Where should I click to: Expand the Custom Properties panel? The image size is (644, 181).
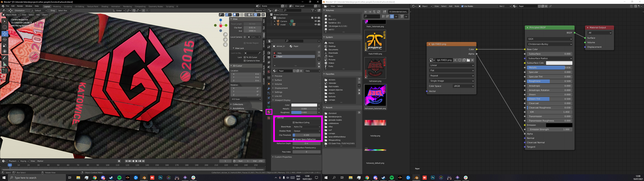point(283,157)
